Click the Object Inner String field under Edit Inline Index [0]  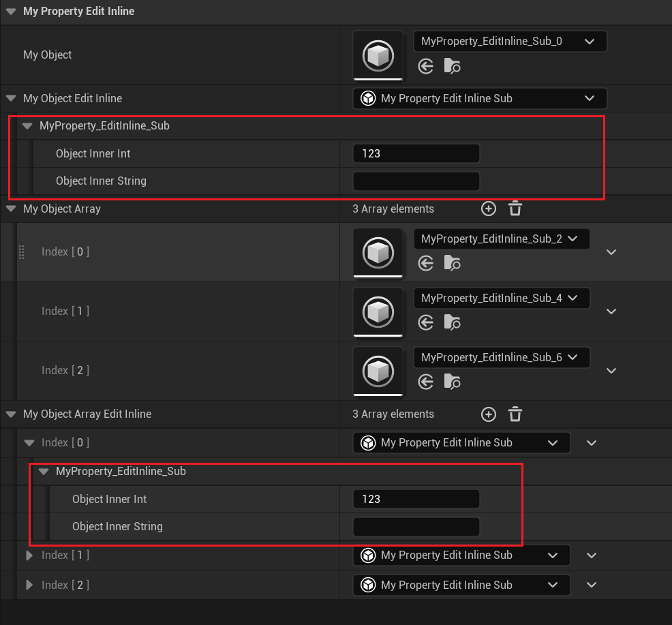[416, 527]
